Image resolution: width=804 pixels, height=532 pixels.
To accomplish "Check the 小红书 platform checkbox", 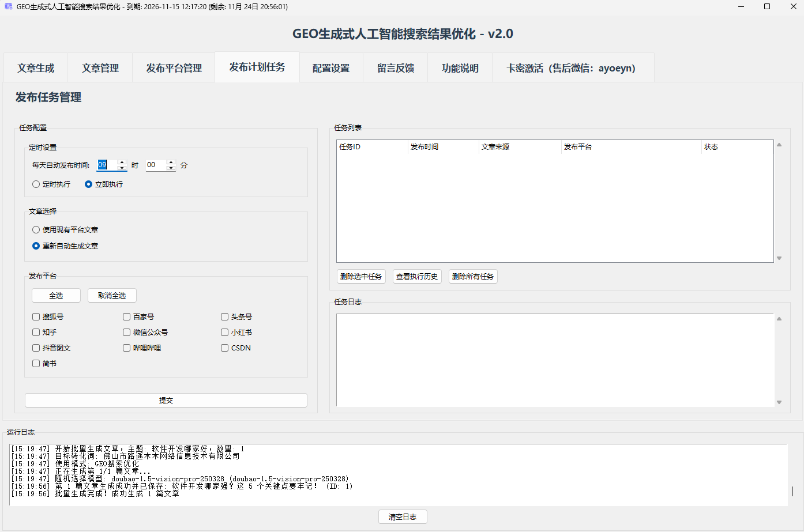I will pos(224,332).
